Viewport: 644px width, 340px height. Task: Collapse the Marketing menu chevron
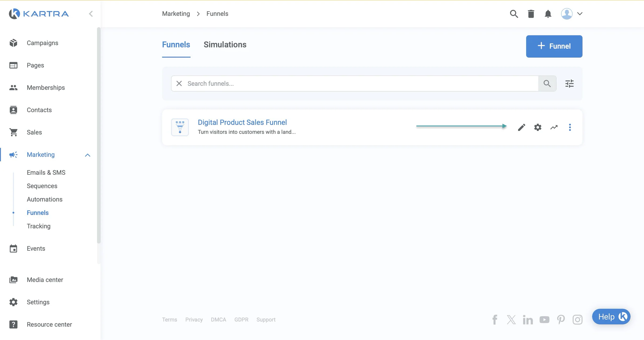pyautogui.click(x=87, y=155)
